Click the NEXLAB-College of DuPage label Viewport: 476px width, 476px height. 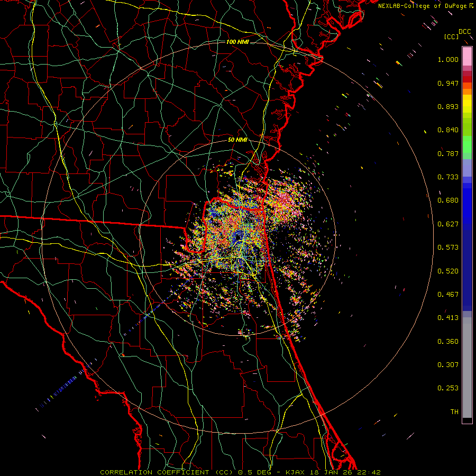point(423,6)
